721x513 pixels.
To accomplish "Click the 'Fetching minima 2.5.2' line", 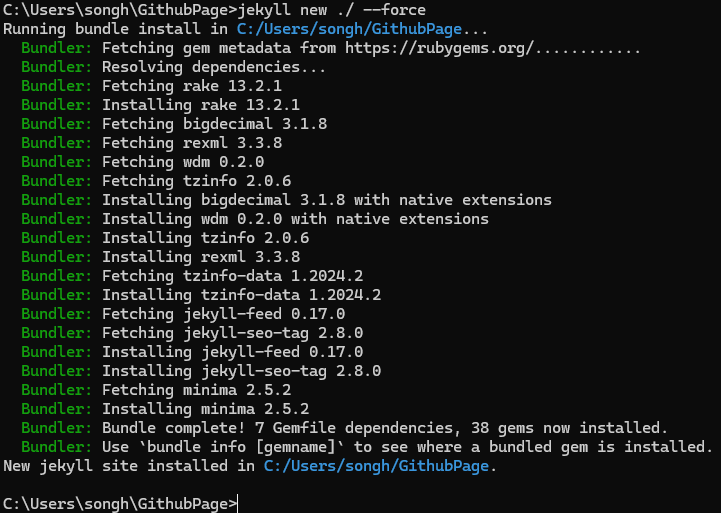I will click(x=156, y=390).
